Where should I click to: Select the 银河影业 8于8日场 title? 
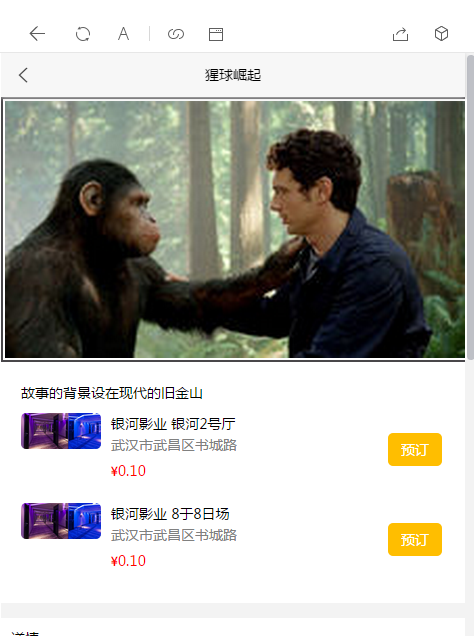click(x=170, y=514)
